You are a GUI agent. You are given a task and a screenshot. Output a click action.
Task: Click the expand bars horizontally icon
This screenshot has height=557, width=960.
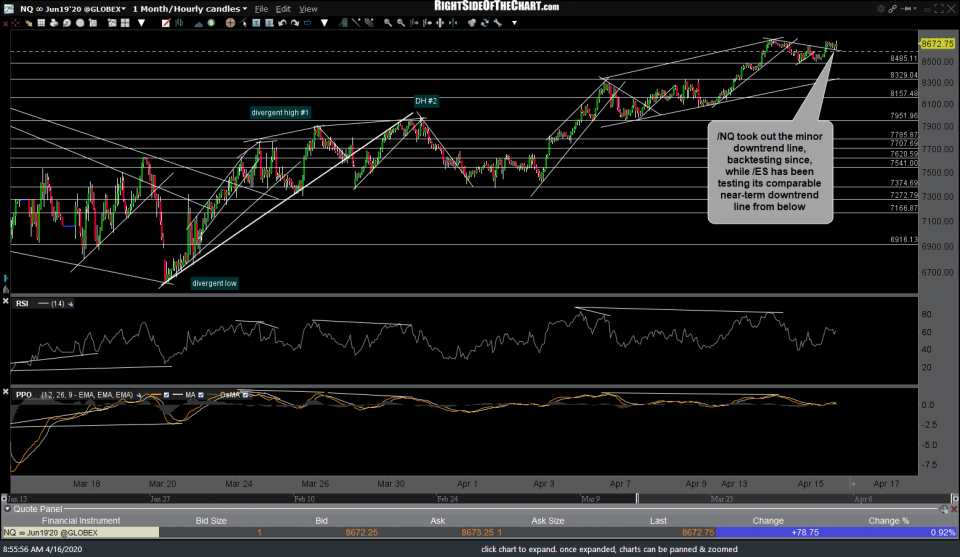440,23
